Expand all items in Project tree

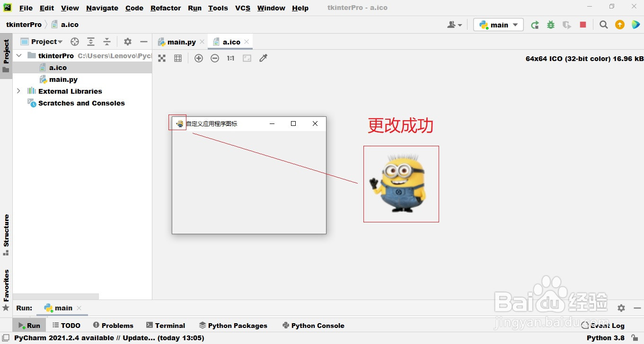click(91, 42)
